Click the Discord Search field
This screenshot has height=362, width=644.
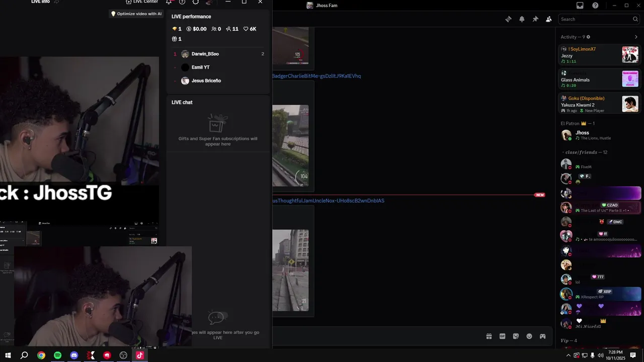coord(599,19)
